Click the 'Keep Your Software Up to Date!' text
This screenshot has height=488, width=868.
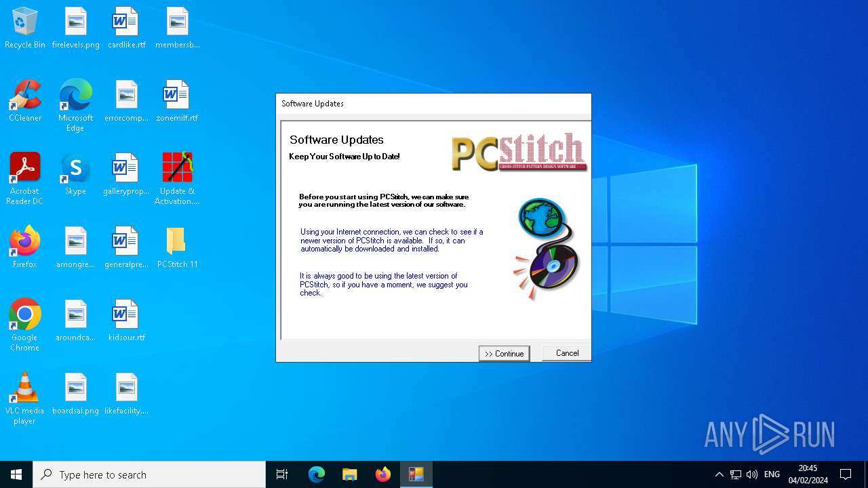[x=344, y=157]
